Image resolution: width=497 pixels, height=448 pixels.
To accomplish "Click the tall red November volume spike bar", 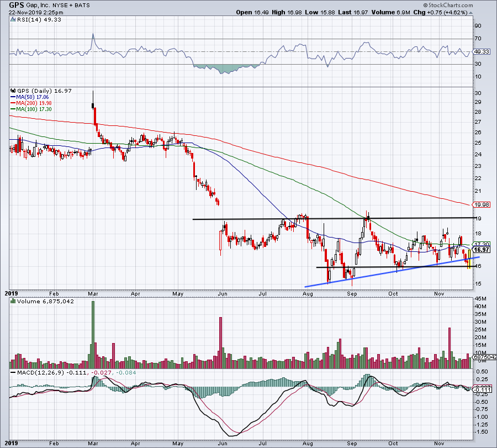I will click(449, 348).
